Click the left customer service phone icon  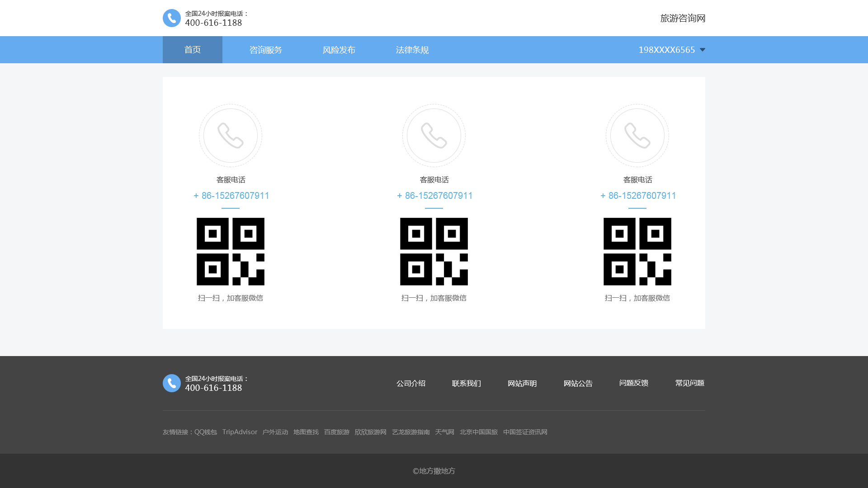[x=231, y=136]
